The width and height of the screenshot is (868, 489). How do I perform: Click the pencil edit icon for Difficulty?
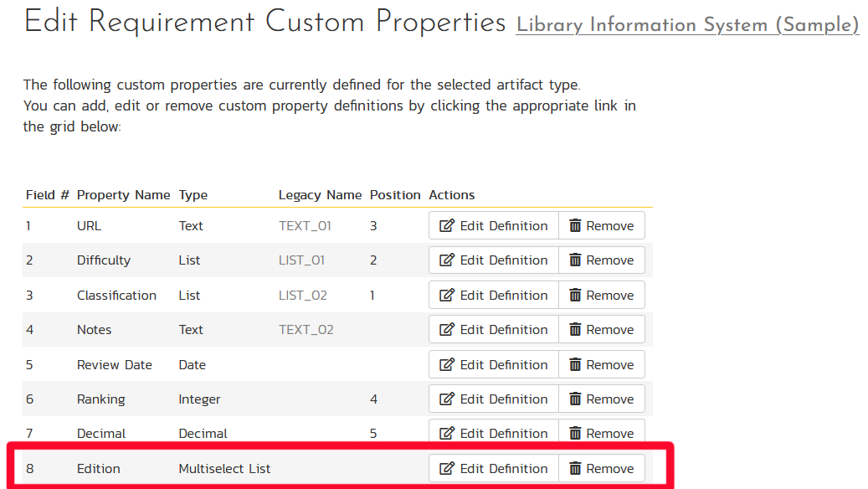[x=447, y=260]
